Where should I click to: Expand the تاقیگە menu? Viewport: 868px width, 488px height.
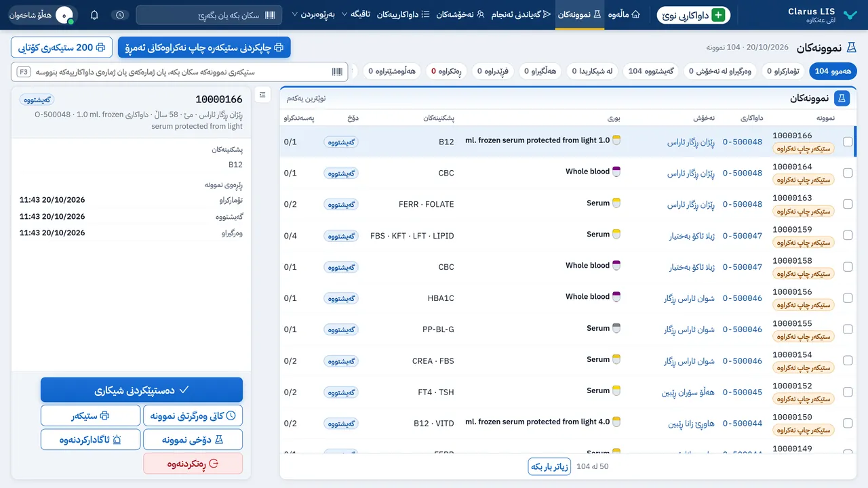356,14
